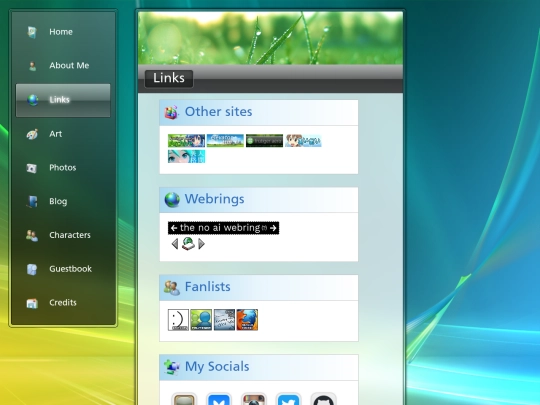This screenshot has height=405, width=540.
Task: Select the highlighted Links sidebar entry
Action: tap(63, 100)
